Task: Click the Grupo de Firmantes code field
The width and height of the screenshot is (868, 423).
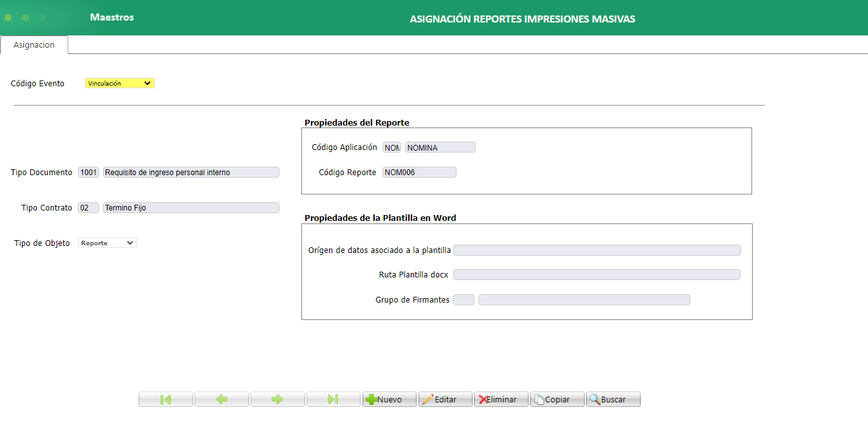Action: point(464,299)
